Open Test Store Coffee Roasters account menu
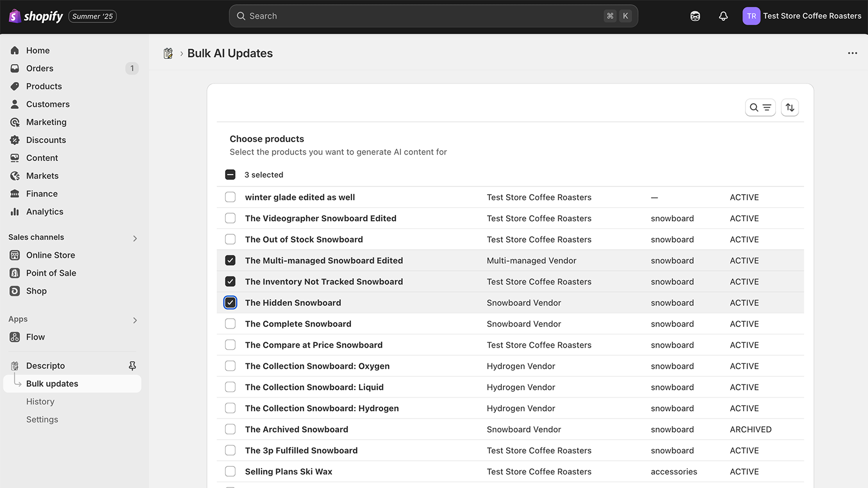Viewport: 868px width, 488px height. click(802, 16)
